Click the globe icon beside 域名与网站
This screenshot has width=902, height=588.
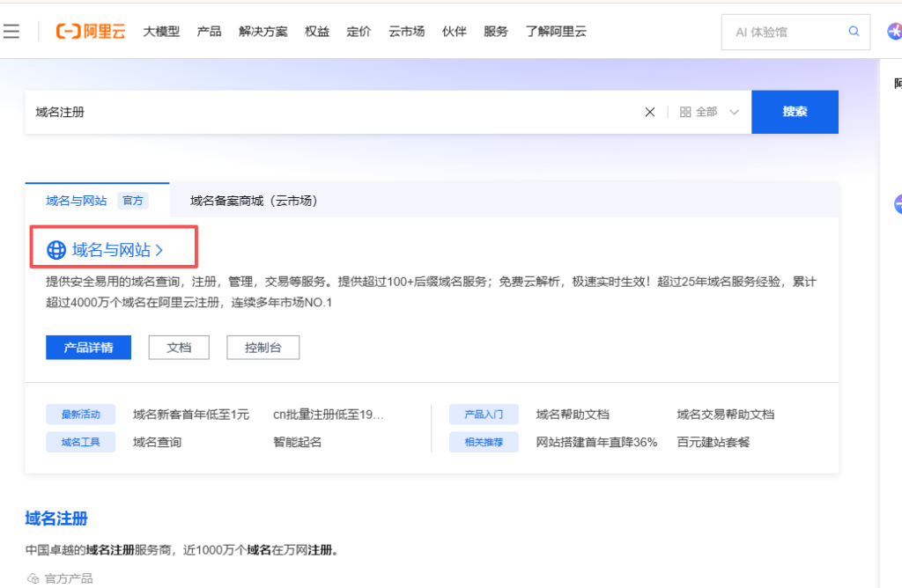point(55,250)
